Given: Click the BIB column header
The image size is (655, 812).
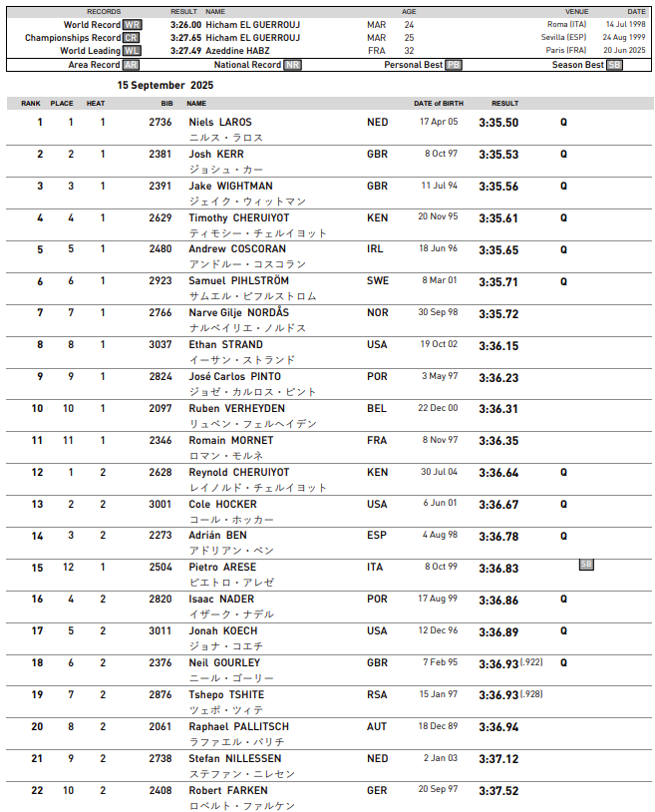Looking at the screenshot, I should tap(167, 103).
